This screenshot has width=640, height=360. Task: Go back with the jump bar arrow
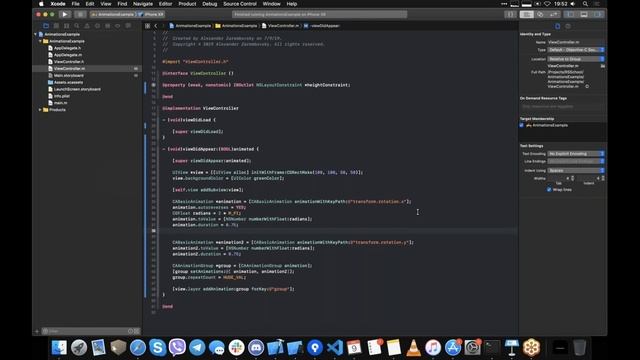[156, 26]
